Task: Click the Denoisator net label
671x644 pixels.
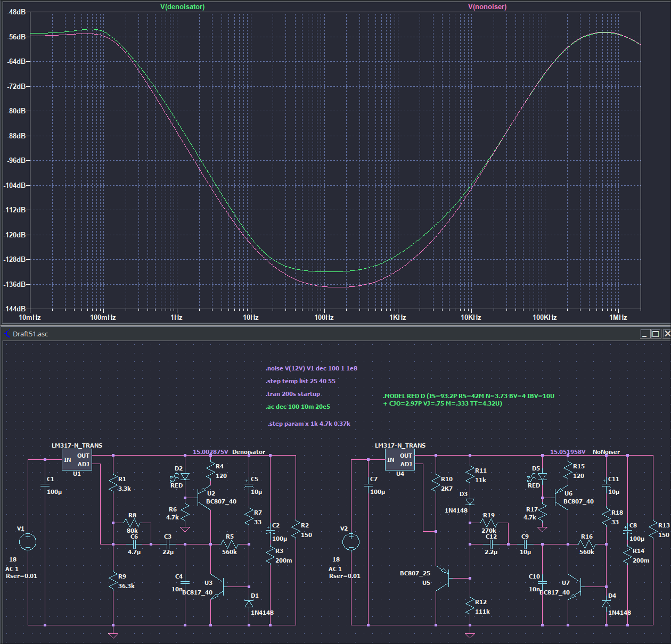Action: tap(249, 452)
